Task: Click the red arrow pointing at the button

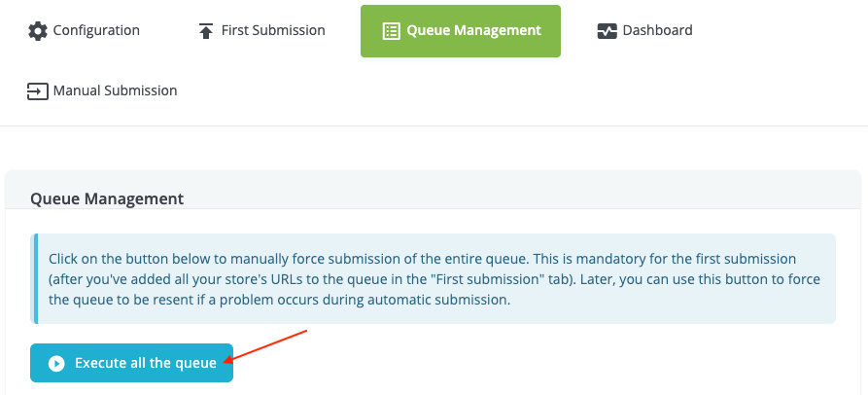Action: 265,345
